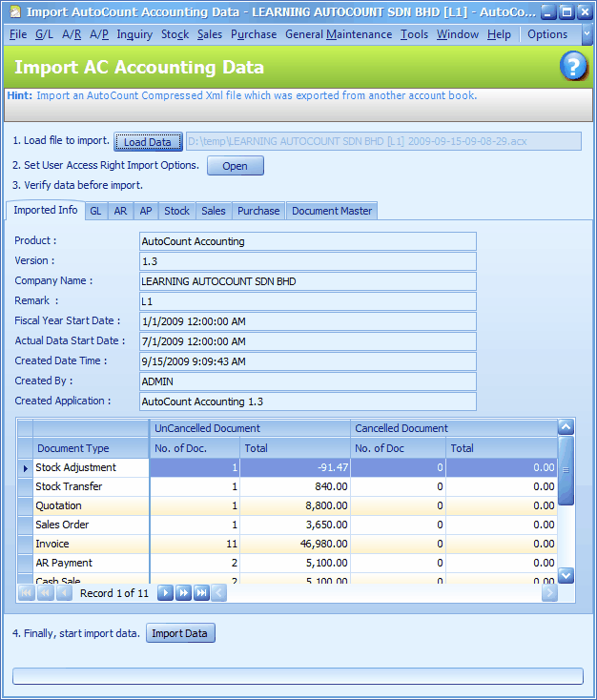Select the Stock Transfer row
This screenshot has width=597, height=700.
tap(287, 486)
